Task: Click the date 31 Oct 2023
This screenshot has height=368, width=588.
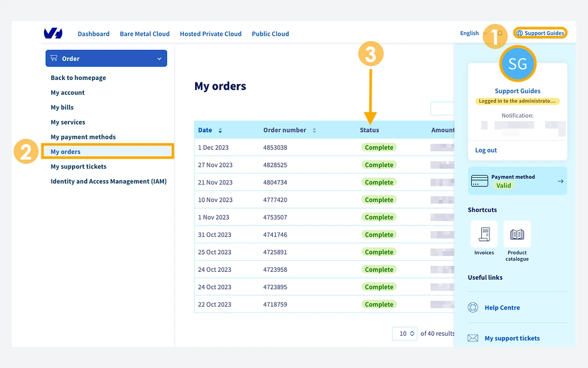Action: point(215,235)
